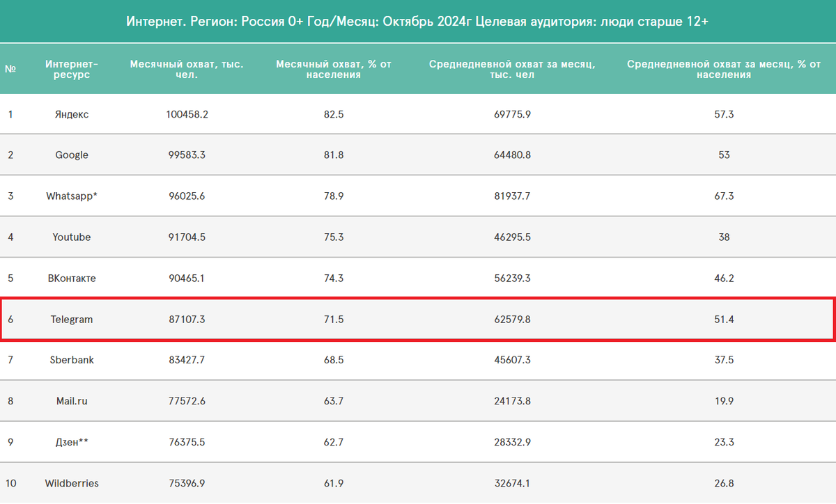Click Youtube daily percentage 38
836x504 pixels.
click(x=724, y=237)
